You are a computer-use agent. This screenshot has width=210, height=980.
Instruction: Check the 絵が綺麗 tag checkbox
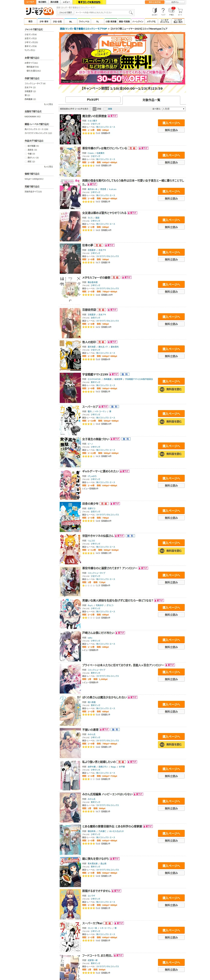(26, 146)
